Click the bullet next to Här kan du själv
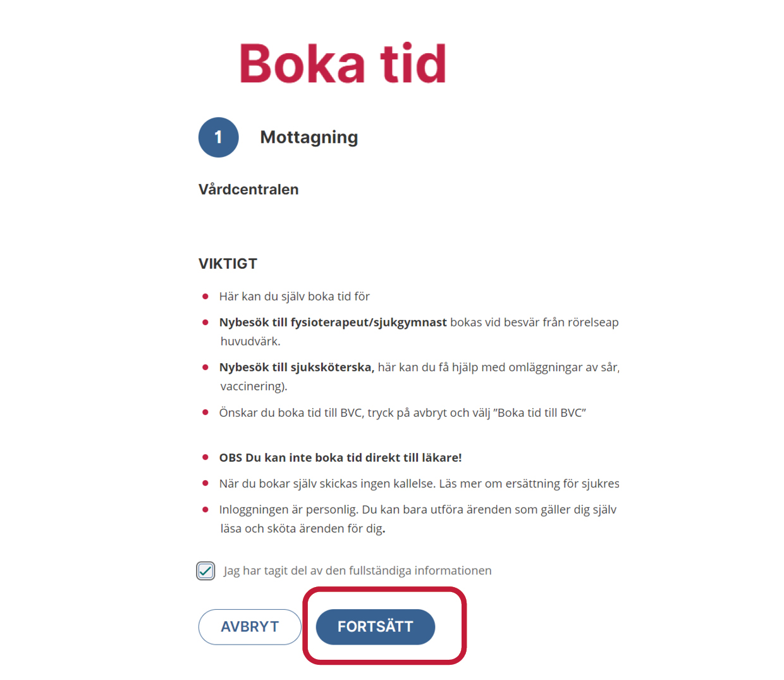This screenshot has height=680, width=784. click(x=206, y=295)
